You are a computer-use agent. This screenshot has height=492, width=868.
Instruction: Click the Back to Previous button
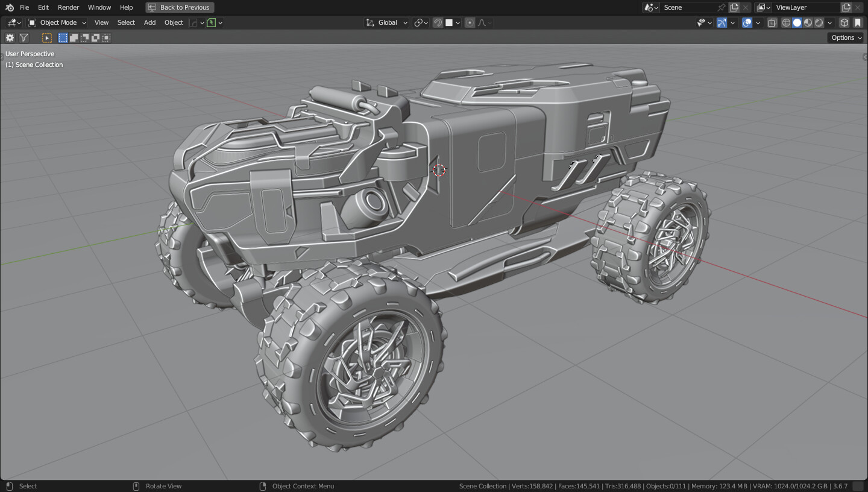pyautogui.click(x=179, y=7)
